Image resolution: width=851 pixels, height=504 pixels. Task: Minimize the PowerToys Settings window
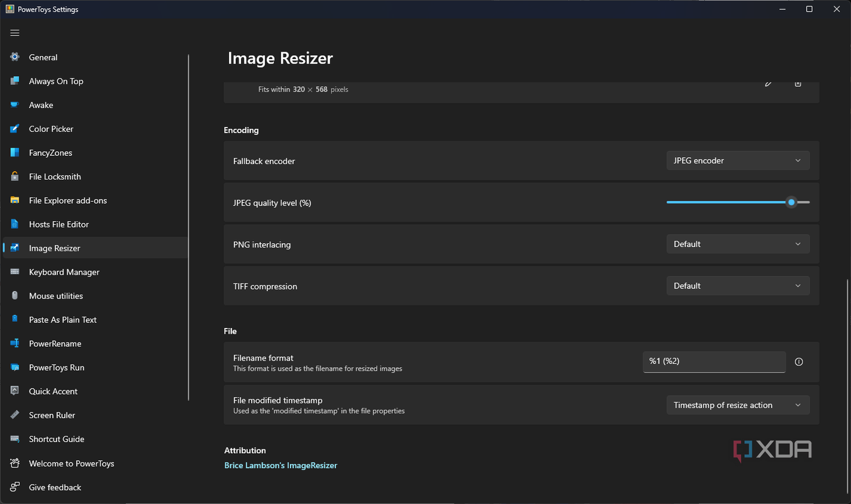pyautogui.click(x=782, y=9)
